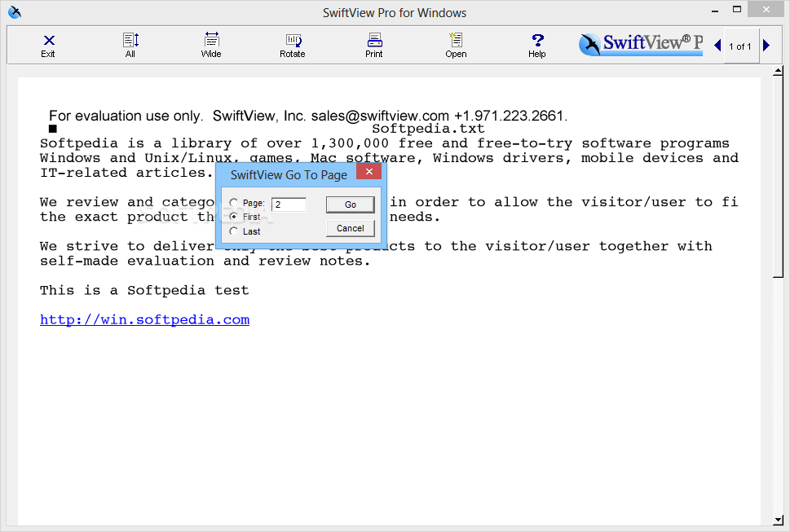Rotate the document with the Rotate icon
790x532 pixels.
pyautogui.click(x=293, y=46)
